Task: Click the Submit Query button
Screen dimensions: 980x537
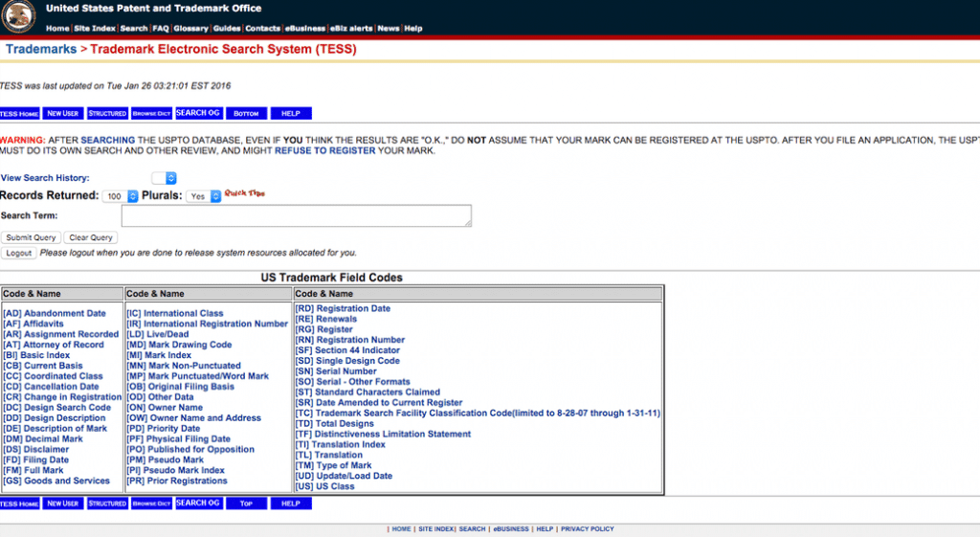Action: coord(31,237)
